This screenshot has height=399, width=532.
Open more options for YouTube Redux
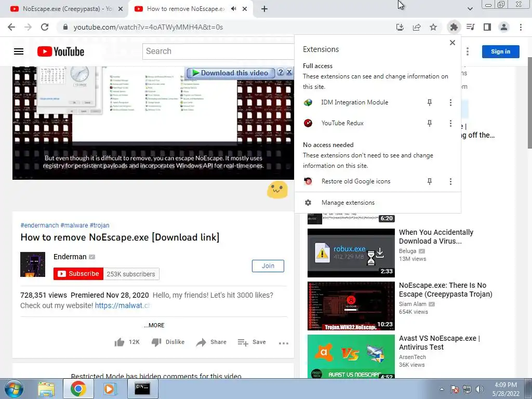pyautogui.click(x=450, y=123)
